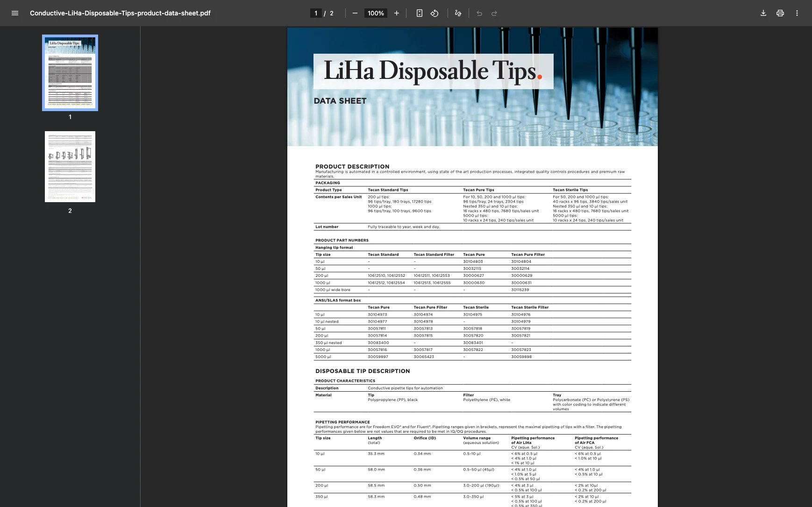This screenshot has width=812, height=507.
Task: Toggle the fit to page icon
Action: coord(420,13)
